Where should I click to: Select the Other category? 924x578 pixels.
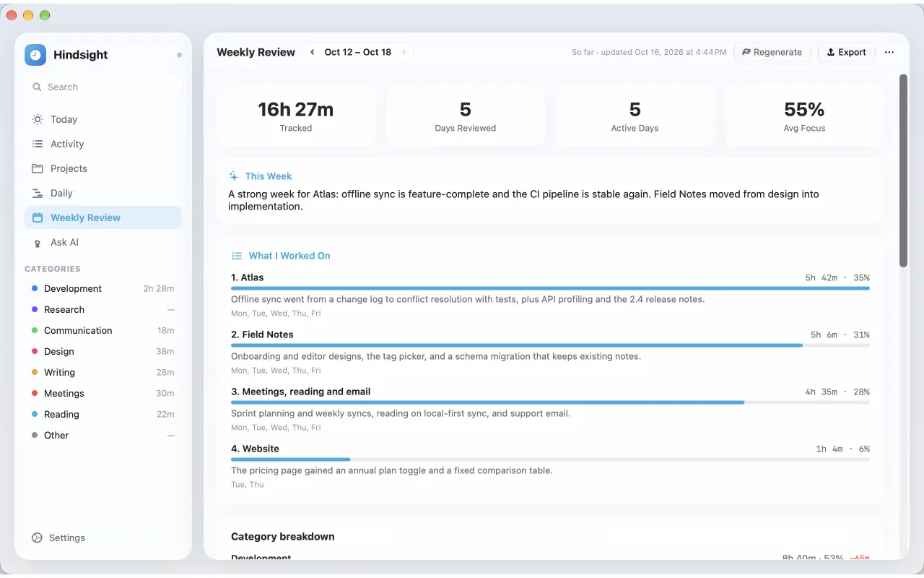pos(103,435)
